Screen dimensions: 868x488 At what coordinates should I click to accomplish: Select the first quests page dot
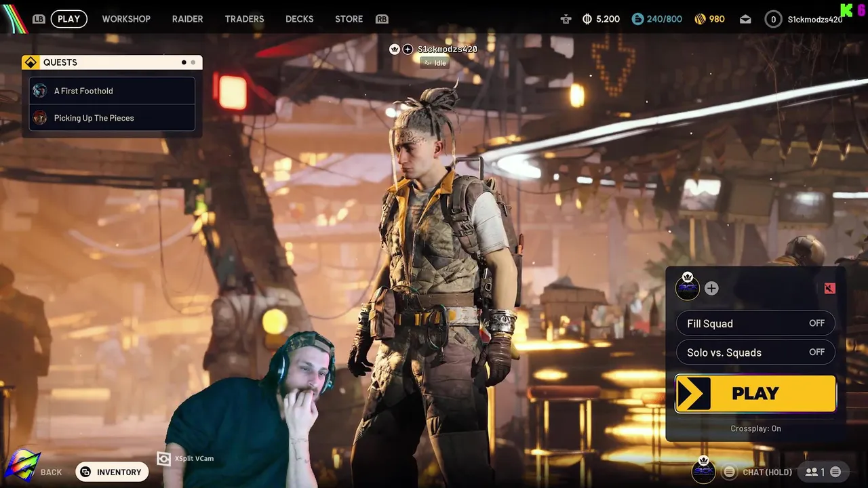pyautogui.click(x=184, y=62)
